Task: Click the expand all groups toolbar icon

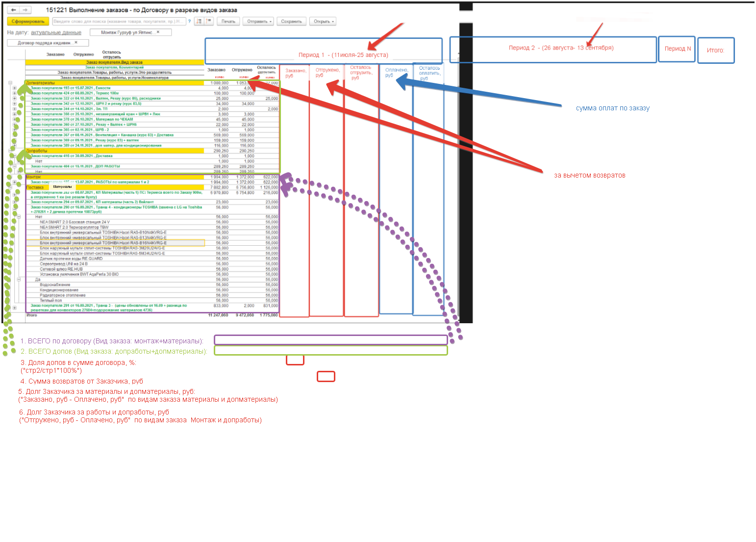Action: point(199,21)
